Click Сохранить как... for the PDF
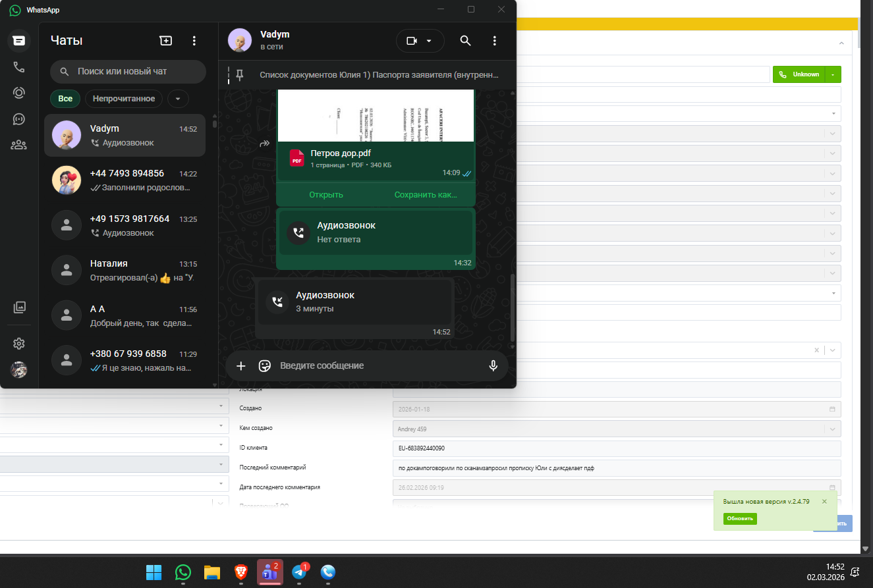The height and width of the screenshot is (588, 873). (x=426, y=195)
